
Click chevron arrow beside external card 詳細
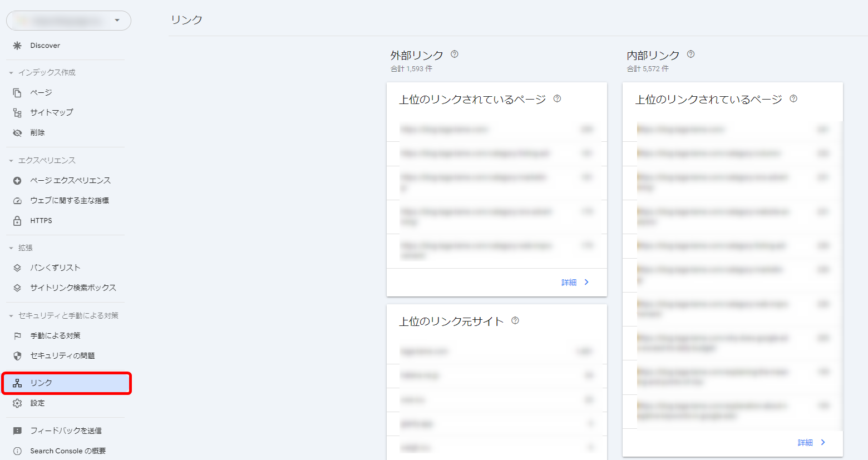pos(586,283)
